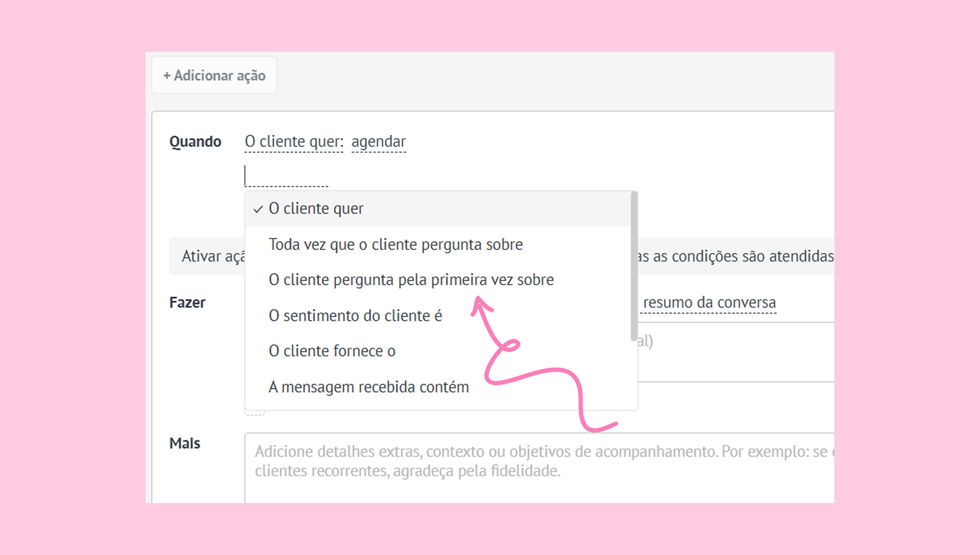
Task: Click the 'Fazer' section label
Action: pyautogui.click(x=187, y=303)
